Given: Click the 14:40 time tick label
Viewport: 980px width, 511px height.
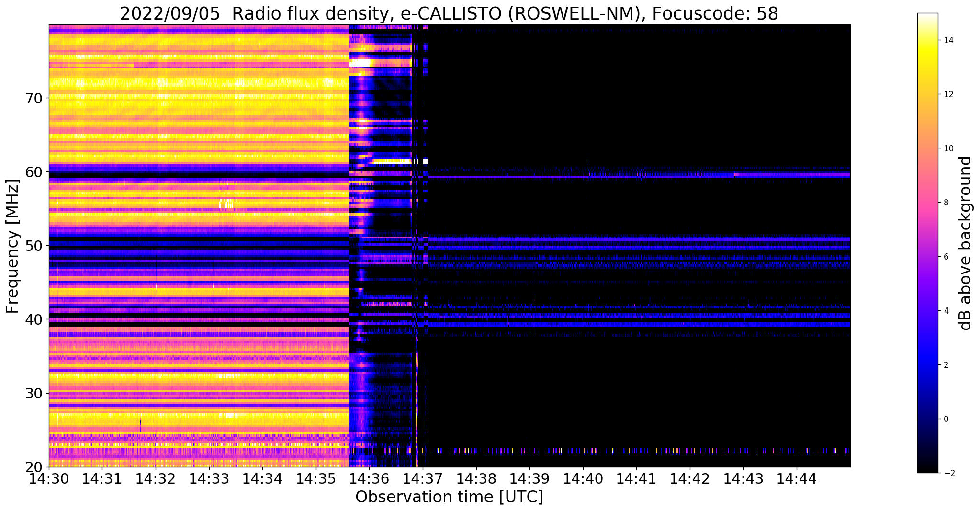Looking at the screenshot, I should pyautogui.click(x=583, y=478).
